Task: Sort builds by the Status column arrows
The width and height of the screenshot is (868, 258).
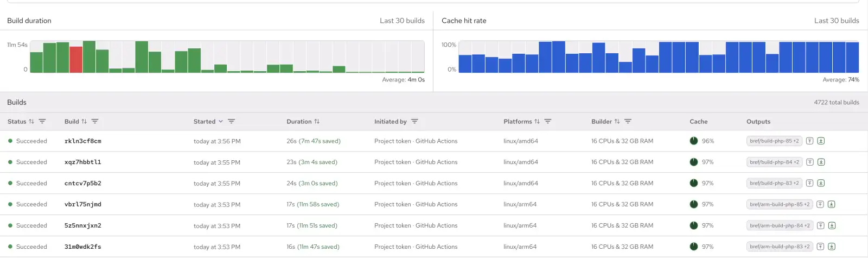Action: pos(31,122)
